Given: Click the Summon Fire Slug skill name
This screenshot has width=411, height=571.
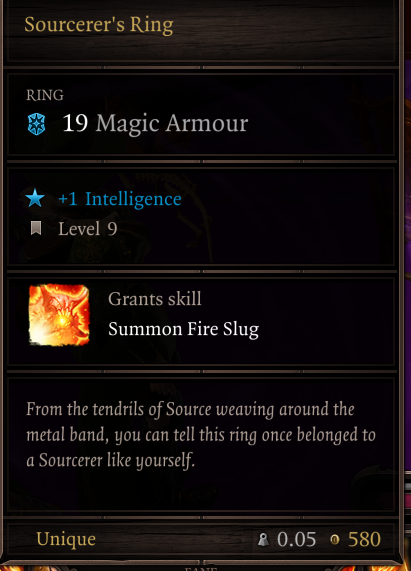Looking at the screenshot, I should (183, 329).
